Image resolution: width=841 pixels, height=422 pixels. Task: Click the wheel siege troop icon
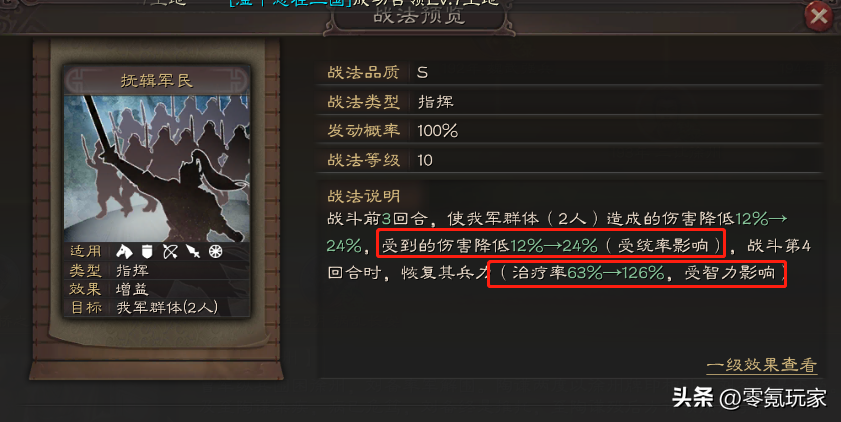[x=216, y=251]
